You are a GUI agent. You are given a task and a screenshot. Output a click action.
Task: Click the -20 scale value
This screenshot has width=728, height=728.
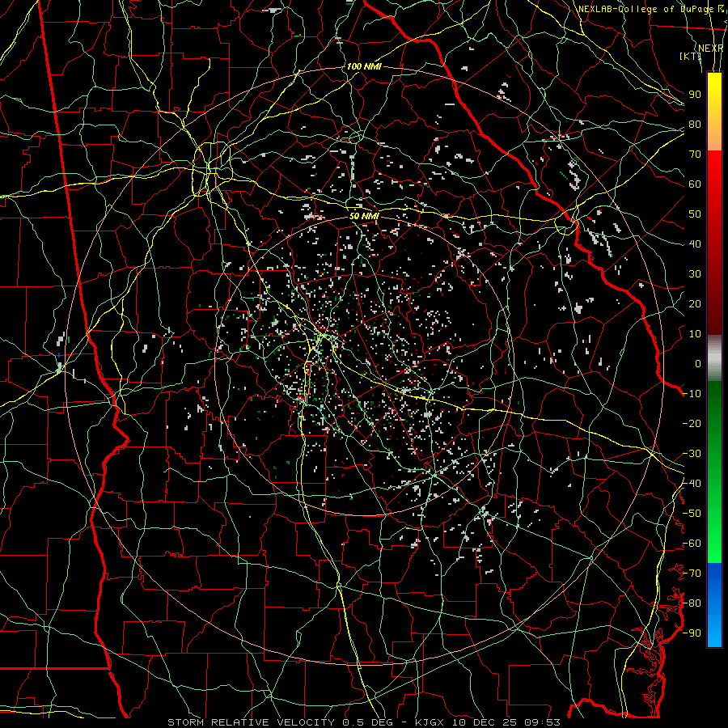[x=692, y=423]
